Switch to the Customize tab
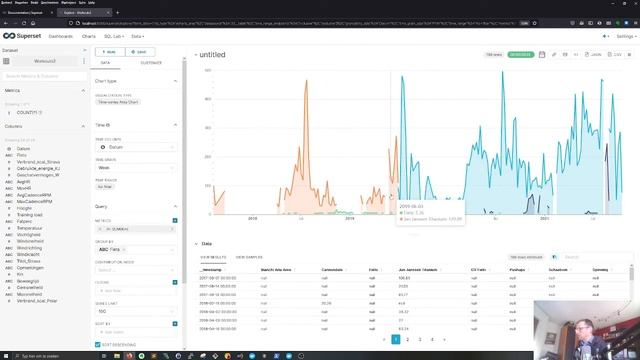This screenshot has width=640, height=360. coord(151,63)
